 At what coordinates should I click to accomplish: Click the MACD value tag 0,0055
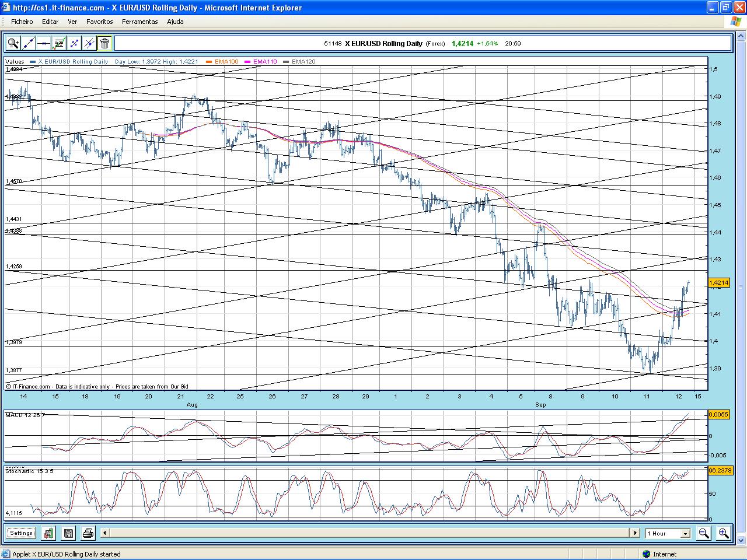(x=718, y=414)
